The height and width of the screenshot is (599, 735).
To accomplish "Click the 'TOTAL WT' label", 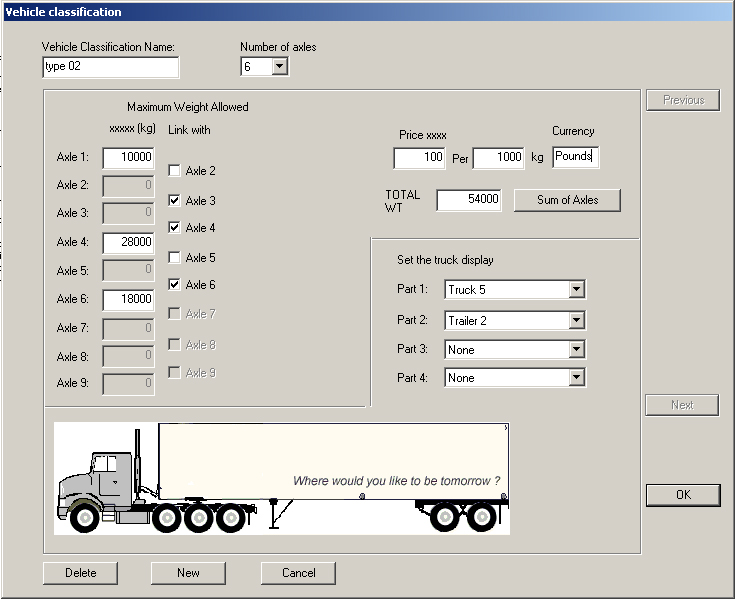I will 402,201.
